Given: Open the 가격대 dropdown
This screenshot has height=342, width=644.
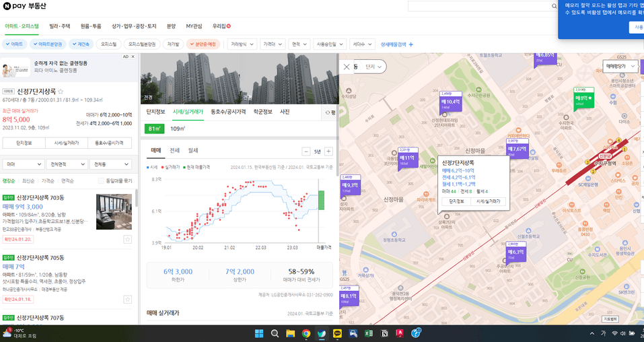Looking at the screenshot, I should (x=273, y=44).
